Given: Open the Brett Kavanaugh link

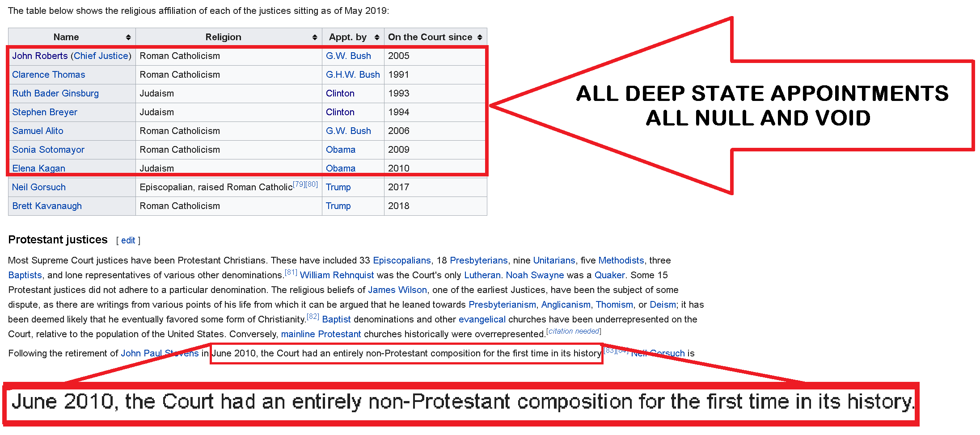Looking at the screenshot, I should point(47,206).
